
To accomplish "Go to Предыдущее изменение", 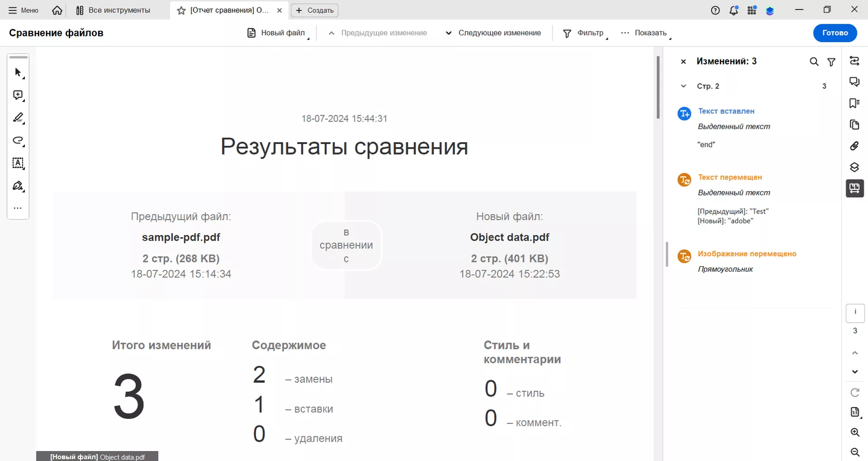I will (x=377, y=33).
